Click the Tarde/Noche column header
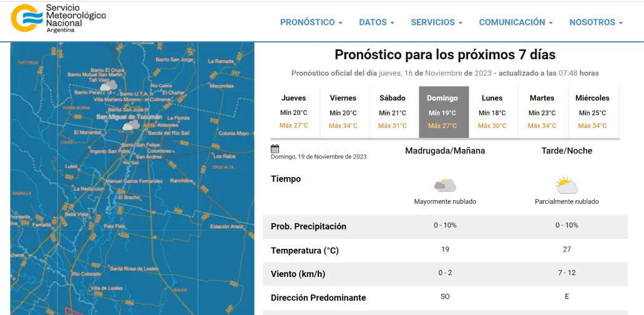 tap(567, 151)
